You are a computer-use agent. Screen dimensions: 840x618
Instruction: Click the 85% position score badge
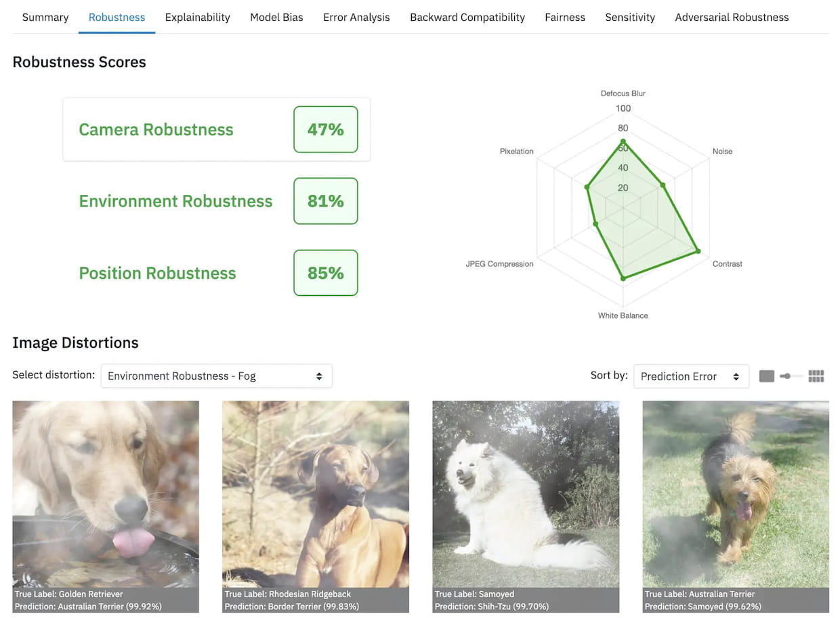(326, 273)
